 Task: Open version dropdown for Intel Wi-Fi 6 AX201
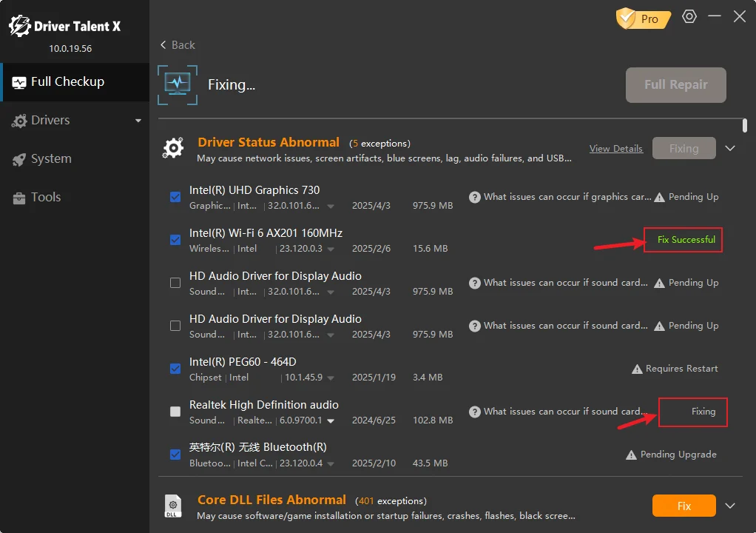331,249
